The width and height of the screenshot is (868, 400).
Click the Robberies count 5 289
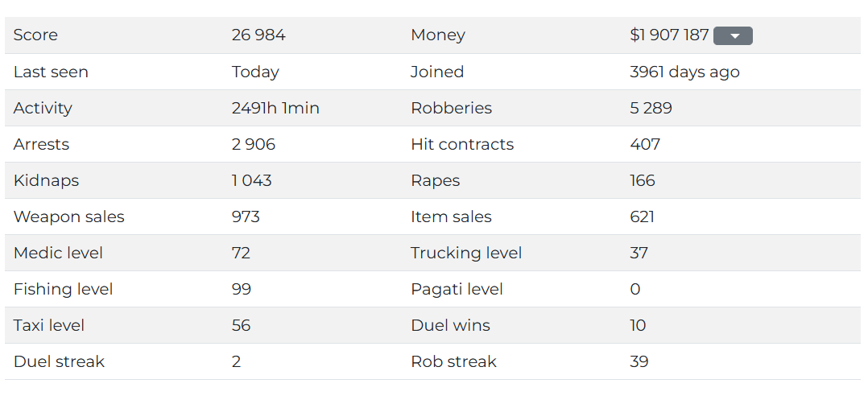(x=651, y=108)
